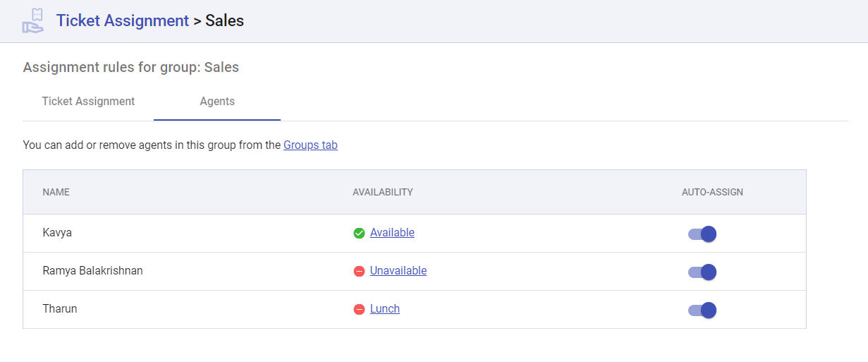Click the ticket assignment hand icon in header
Viewport: 868px width, 362px height.
point(33,21)
